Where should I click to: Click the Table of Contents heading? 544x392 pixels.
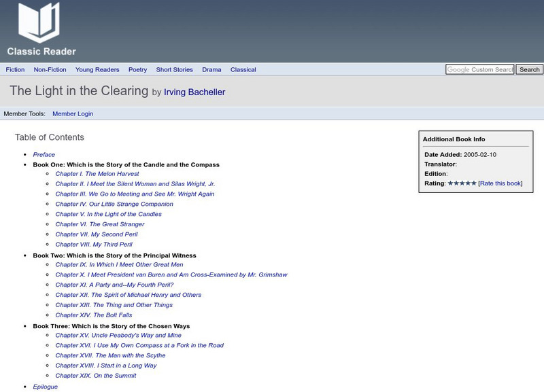pos(49,137)
